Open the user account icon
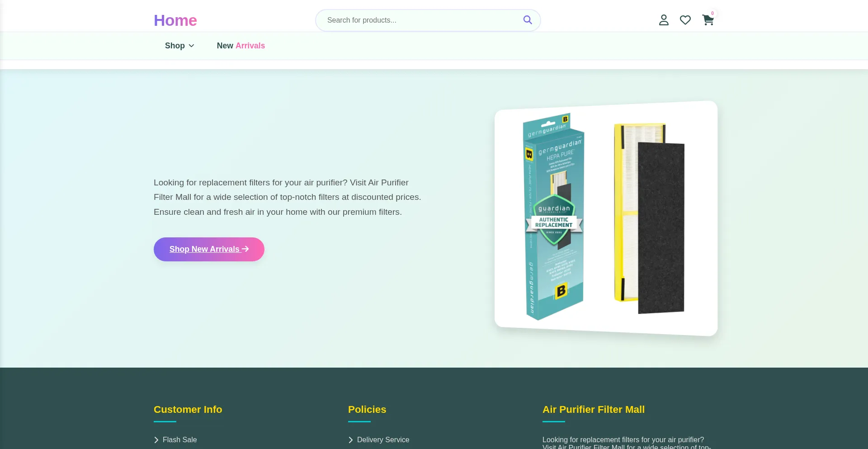 click(x=664, y=20)
